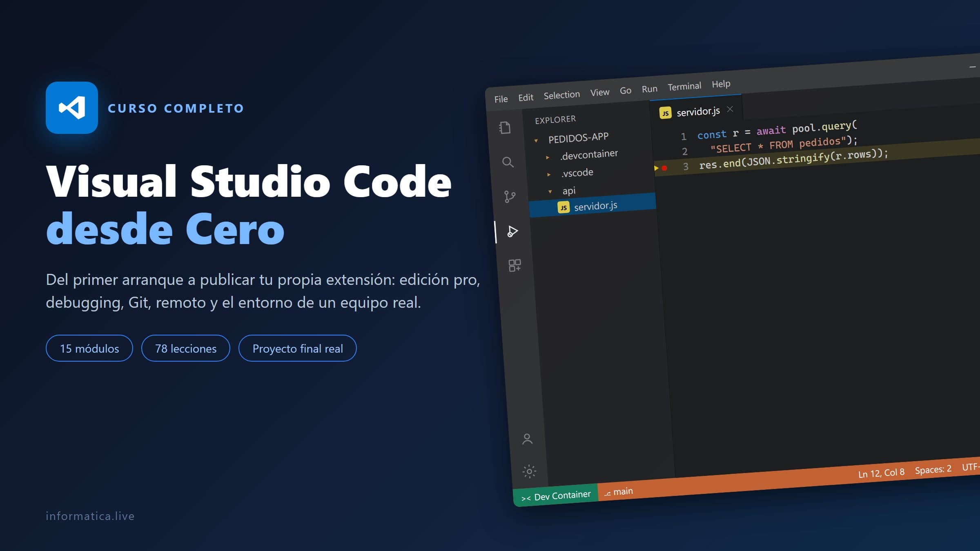Click the 'desde Cero' blue heading
Screen dimensions: 980x551
[165, 229]
